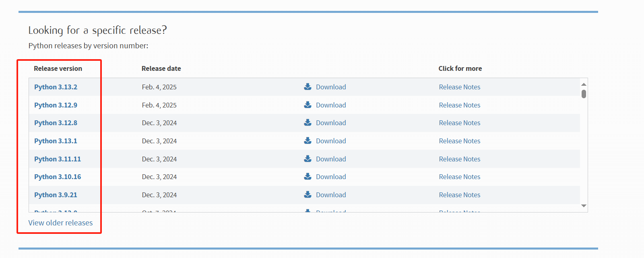This screenshot has height=258, width=644.
Task: Click Python releases by version number text
Action: pos(88,46)
